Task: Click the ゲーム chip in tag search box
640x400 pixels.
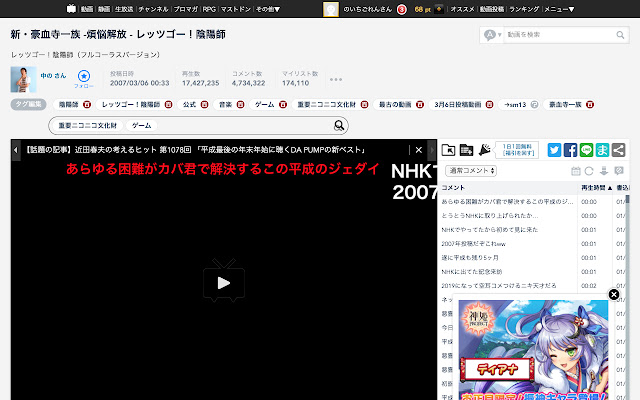Action: coord(141,126)
